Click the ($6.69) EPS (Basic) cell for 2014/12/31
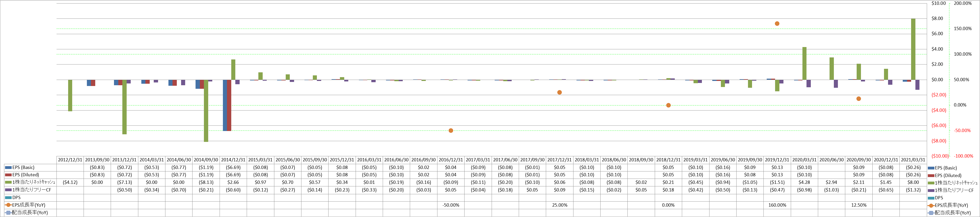 point(233,168)
